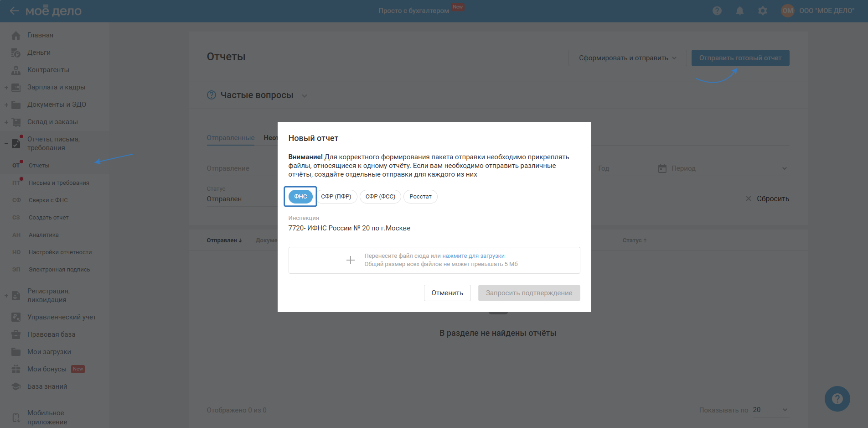Click the Склад и заказы icon

(x=16, y=122)
